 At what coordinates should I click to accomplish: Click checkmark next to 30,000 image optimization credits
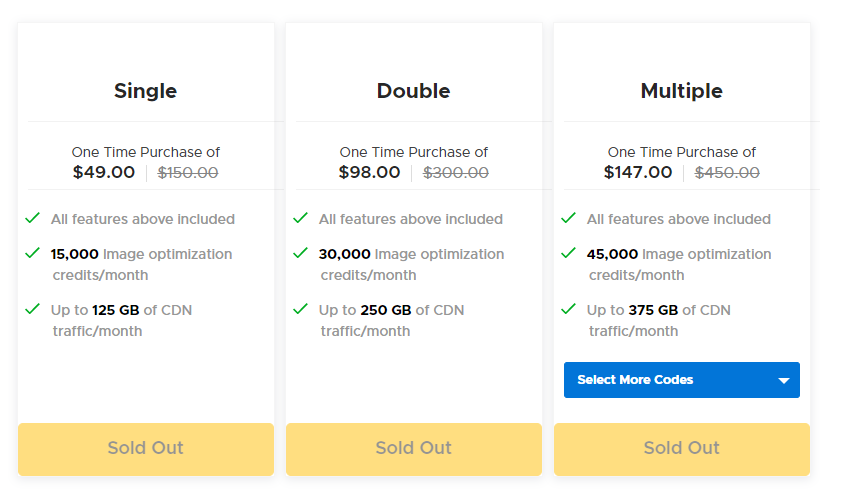coord(300,253)
